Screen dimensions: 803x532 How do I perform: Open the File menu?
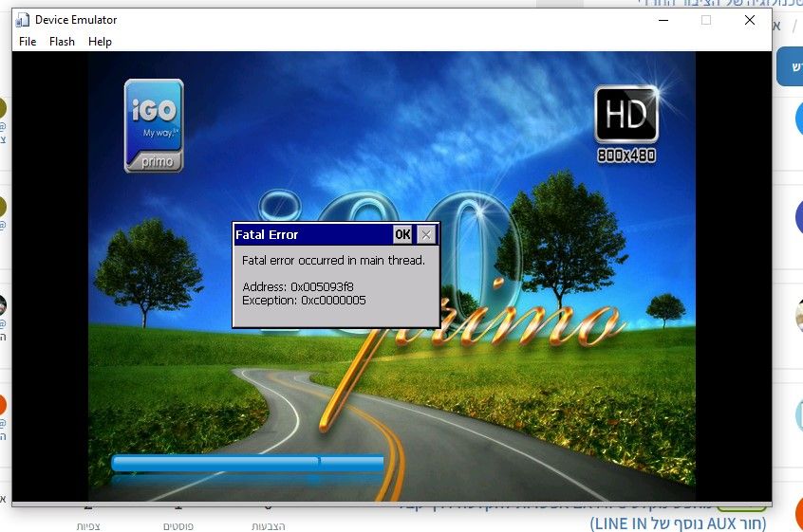click(x=28, y=42)
